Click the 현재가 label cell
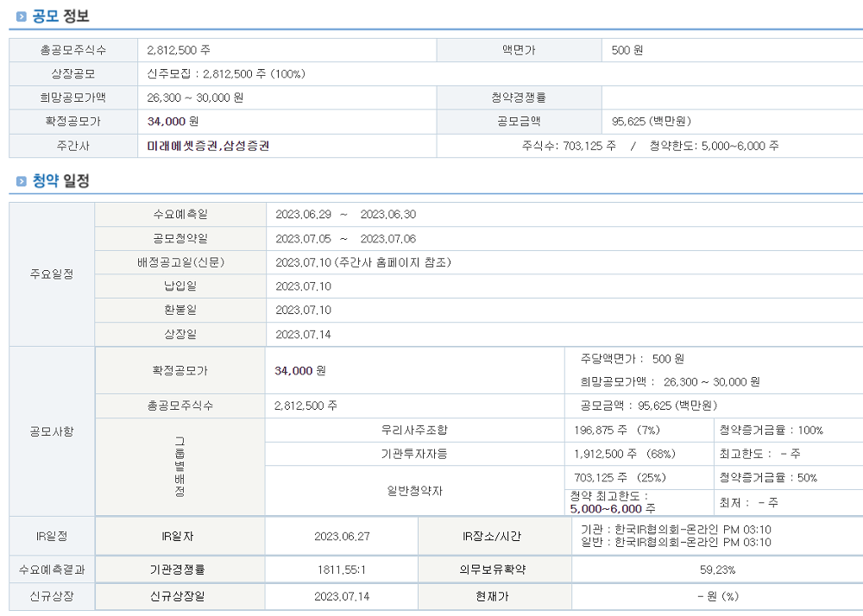The height and width of the screenshot is (616, 863). pos(494,596)
